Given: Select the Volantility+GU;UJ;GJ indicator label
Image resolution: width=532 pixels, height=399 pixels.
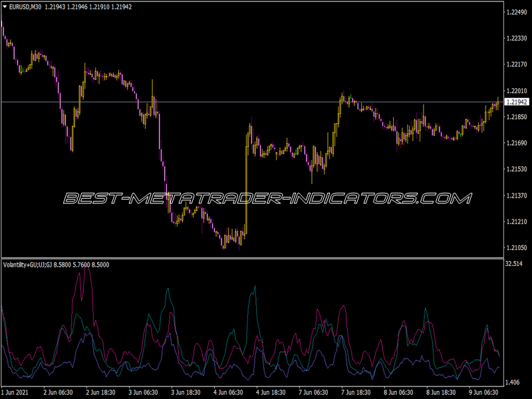Looking at the screenshot, I should [x=27, y=265].
